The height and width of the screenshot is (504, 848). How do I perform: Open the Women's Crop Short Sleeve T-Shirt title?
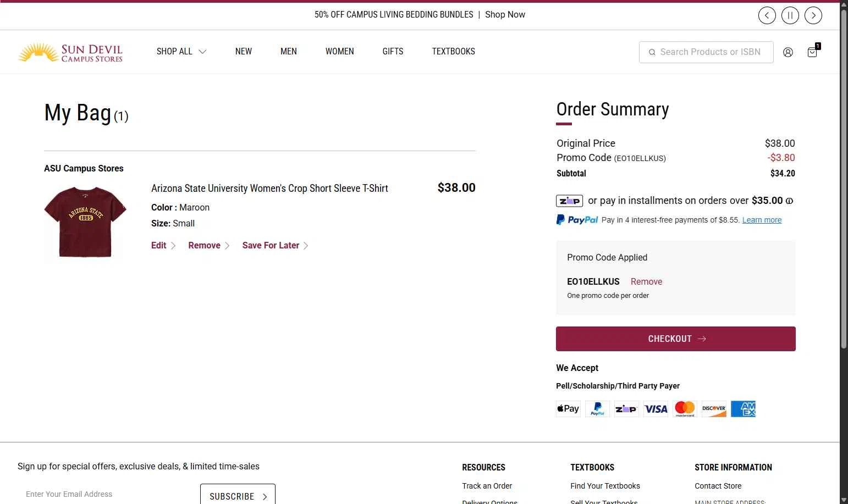[x=269, y=189]
